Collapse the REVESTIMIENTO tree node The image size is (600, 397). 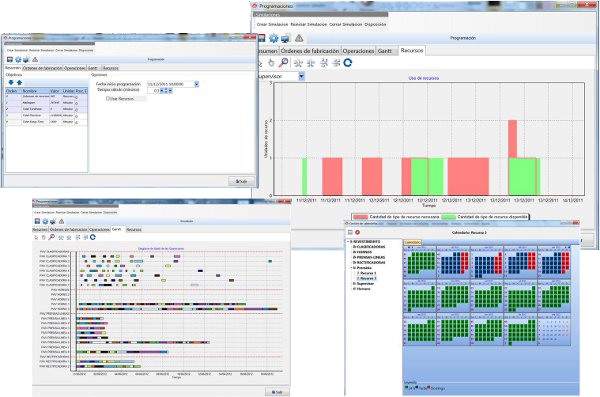coord(348,242)
